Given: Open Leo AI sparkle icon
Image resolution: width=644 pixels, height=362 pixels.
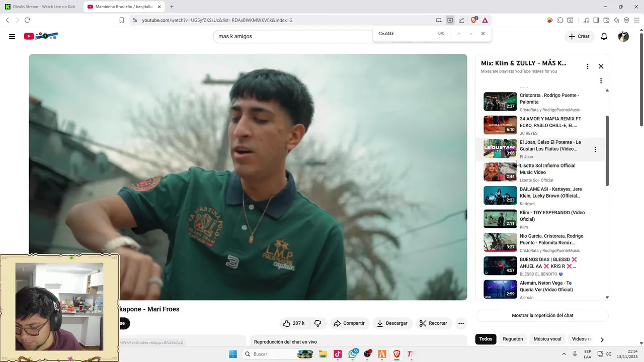Looking at the screenshot, I should coord(616,20).
